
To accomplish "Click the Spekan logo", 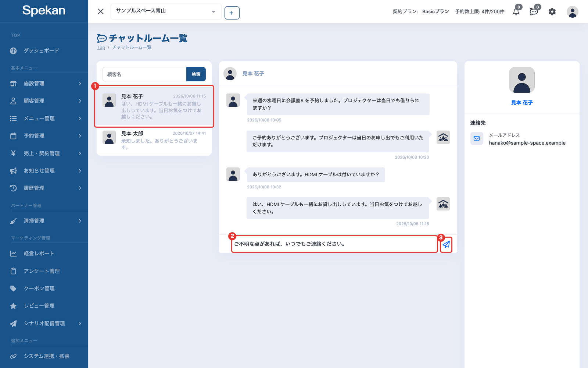I will click(44, 10).
